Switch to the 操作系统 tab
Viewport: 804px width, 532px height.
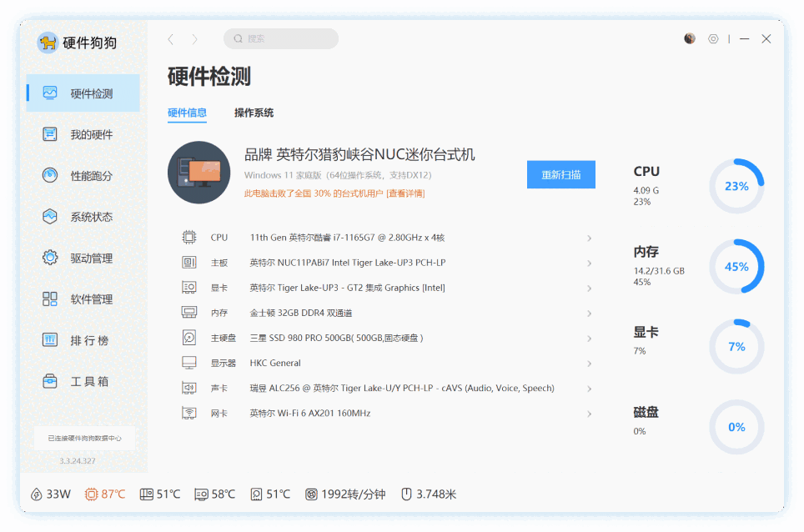click(254, 113)
